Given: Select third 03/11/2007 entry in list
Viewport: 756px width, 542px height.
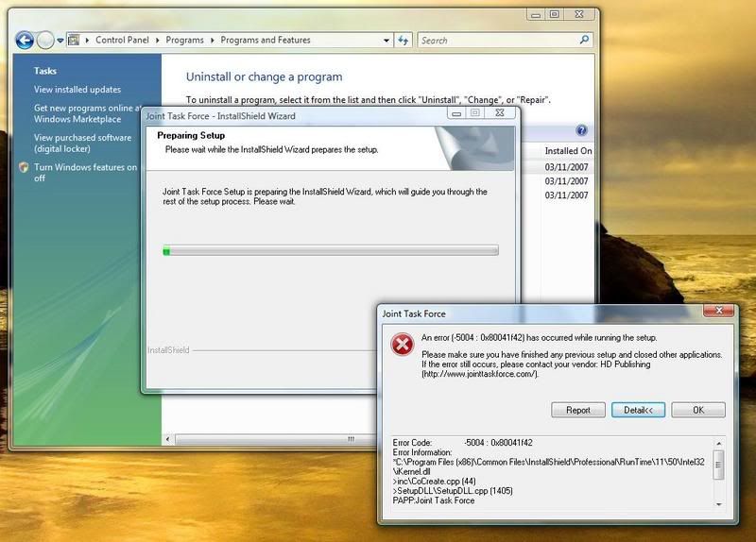Looking at the screenshot, I should pos(566,195).
